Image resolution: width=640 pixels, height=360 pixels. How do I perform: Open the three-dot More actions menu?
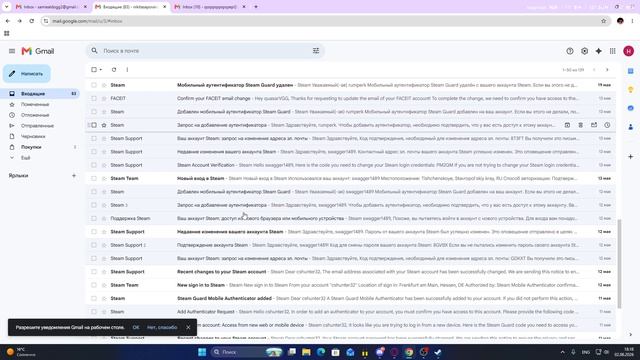(127, 70)
